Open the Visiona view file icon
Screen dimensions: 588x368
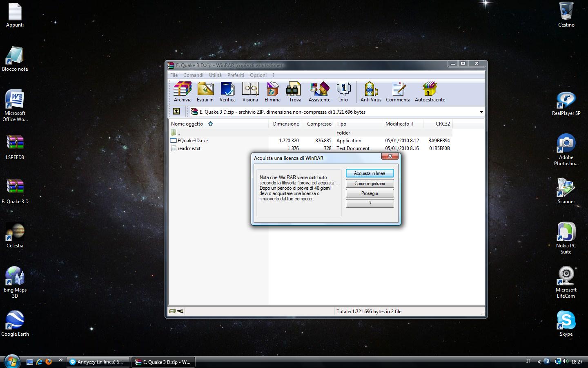[x=250, y=92]
